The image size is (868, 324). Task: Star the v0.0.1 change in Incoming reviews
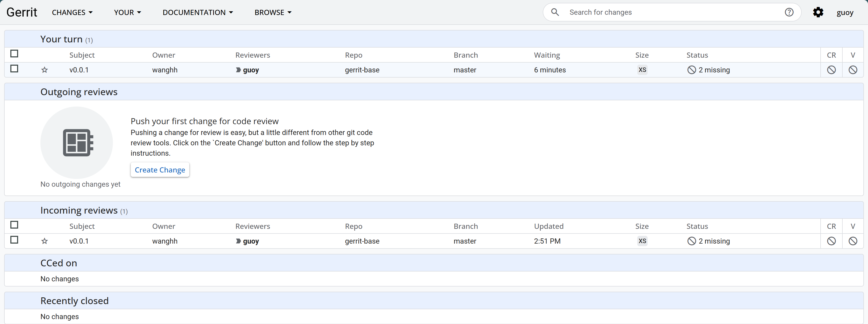click(x=45, y=241)
